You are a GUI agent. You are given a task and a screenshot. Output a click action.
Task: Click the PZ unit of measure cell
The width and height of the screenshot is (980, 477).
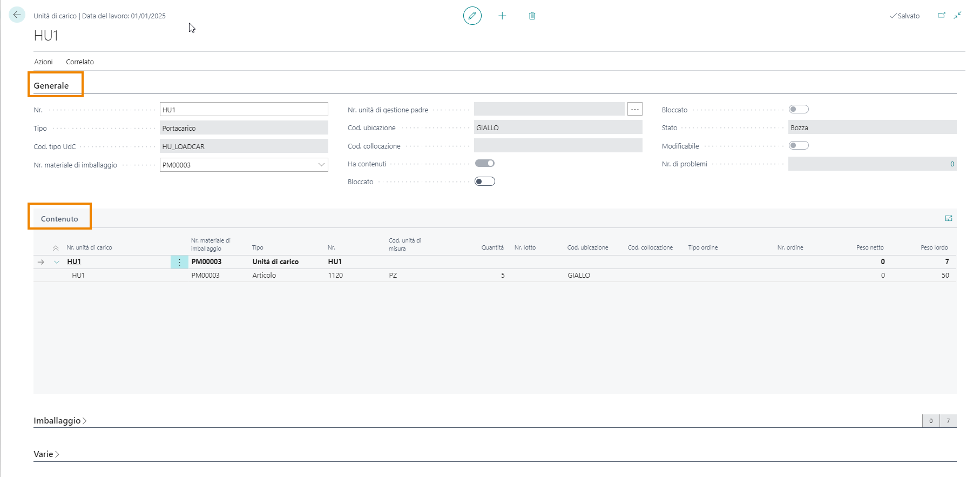tap(393, 275)
